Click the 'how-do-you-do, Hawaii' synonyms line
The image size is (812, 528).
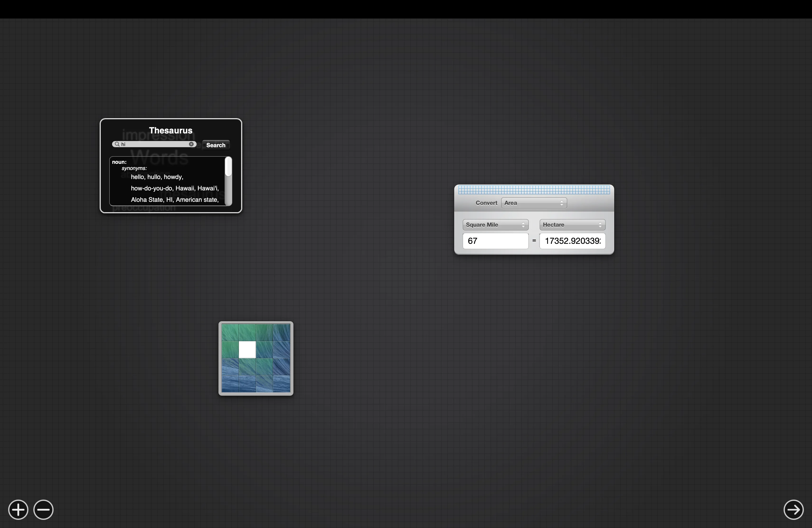point(175,188)
